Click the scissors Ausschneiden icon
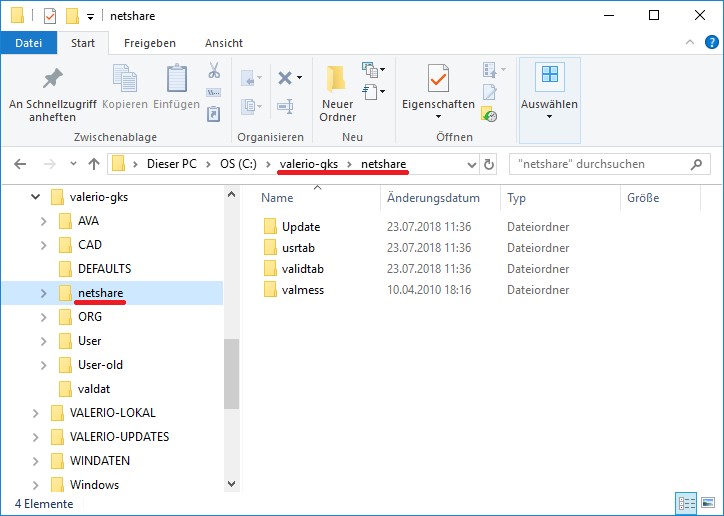Viewport: 724px width, 516px height. pos(213,71)
